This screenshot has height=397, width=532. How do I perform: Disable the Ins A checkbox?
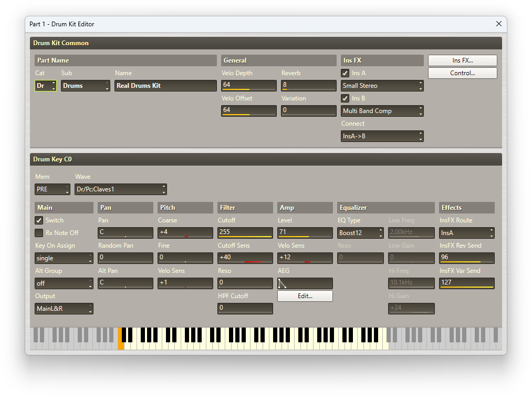click(x=345, y=73)
